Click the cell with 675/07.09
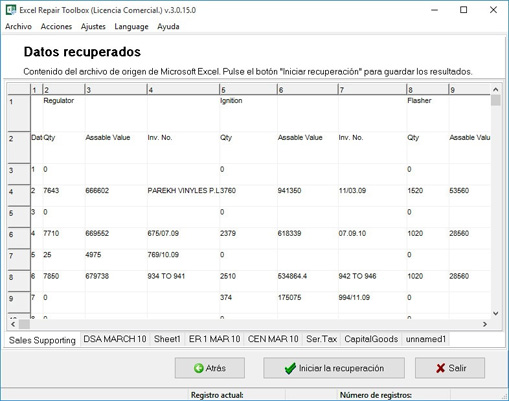The width and height of the screenshot is (509, 401). point(183,238)
